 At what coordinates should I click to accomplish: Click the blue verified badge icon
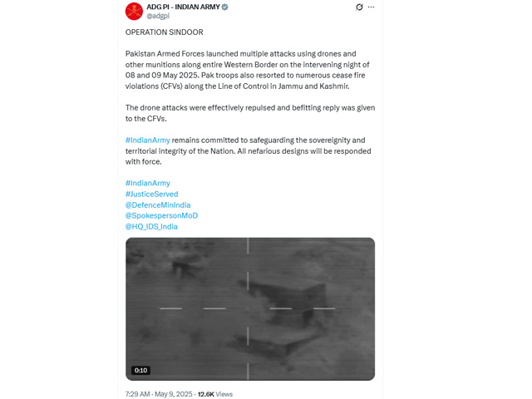coord(224,7)
